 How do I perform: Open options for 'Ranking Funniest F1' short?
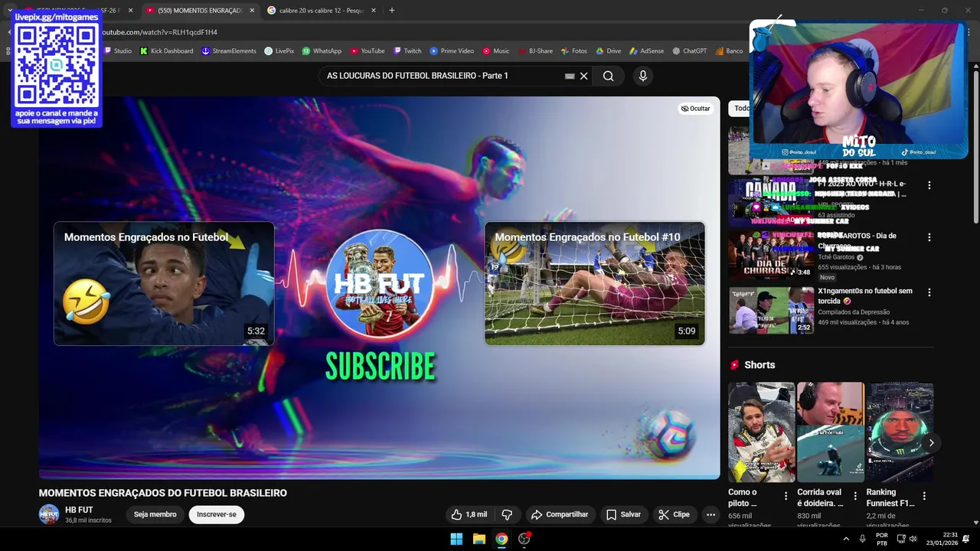click(924, 496)
